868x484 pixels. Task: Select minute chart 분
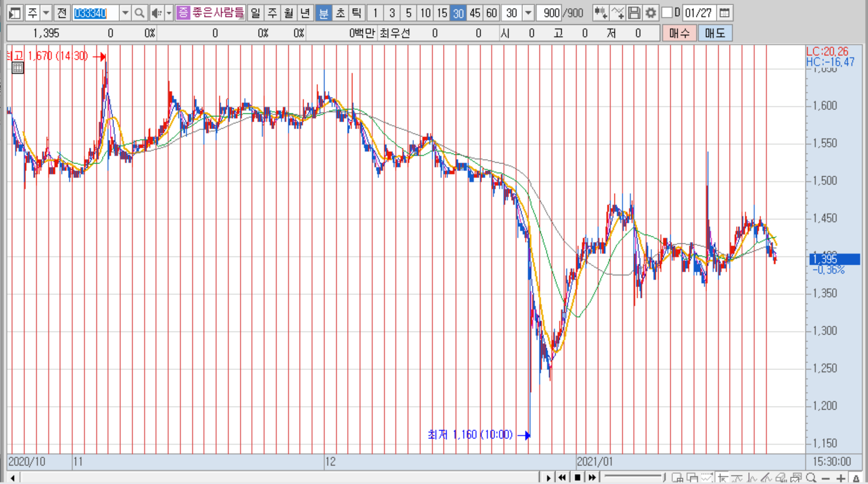(x=324, y=13)
